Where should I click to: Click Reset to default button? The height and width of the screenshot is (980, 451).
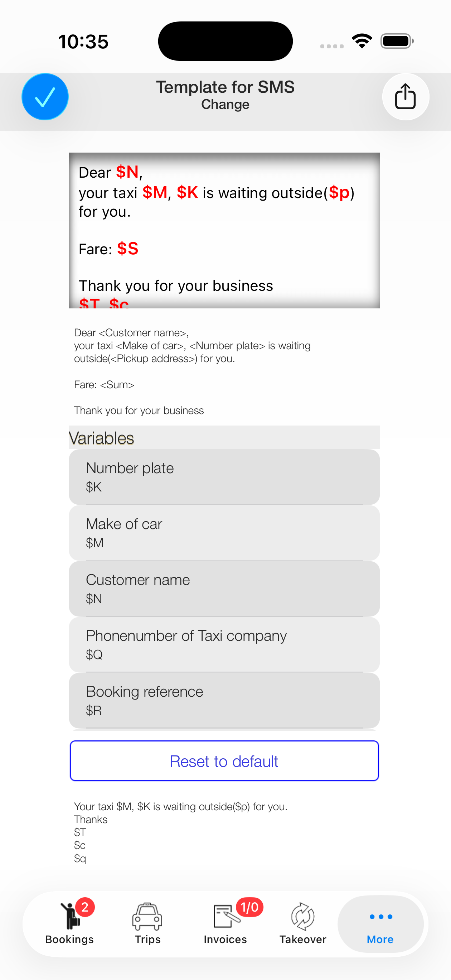point(224,761)
